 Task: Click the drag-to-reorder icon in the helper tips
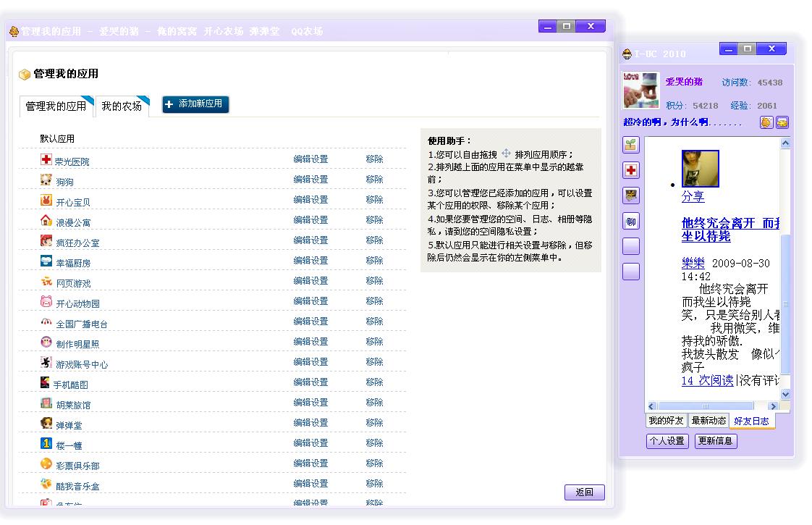click(x=506, y=154)
